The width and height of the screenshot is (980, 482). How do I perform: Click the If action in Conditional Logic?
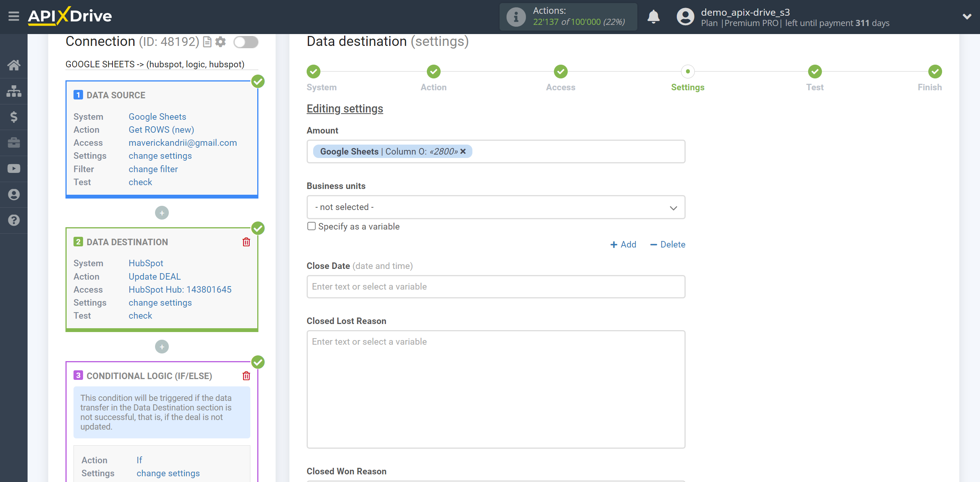[139, 460]
